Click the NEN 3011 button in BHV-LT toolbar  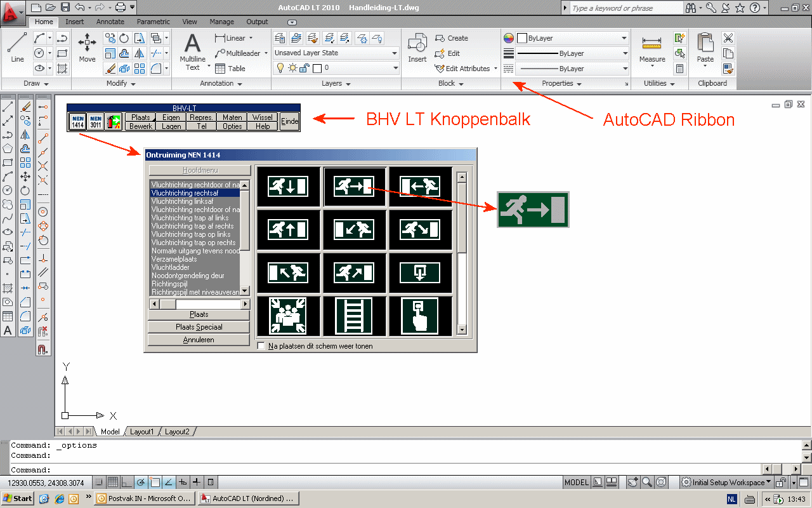pos(96,121)
